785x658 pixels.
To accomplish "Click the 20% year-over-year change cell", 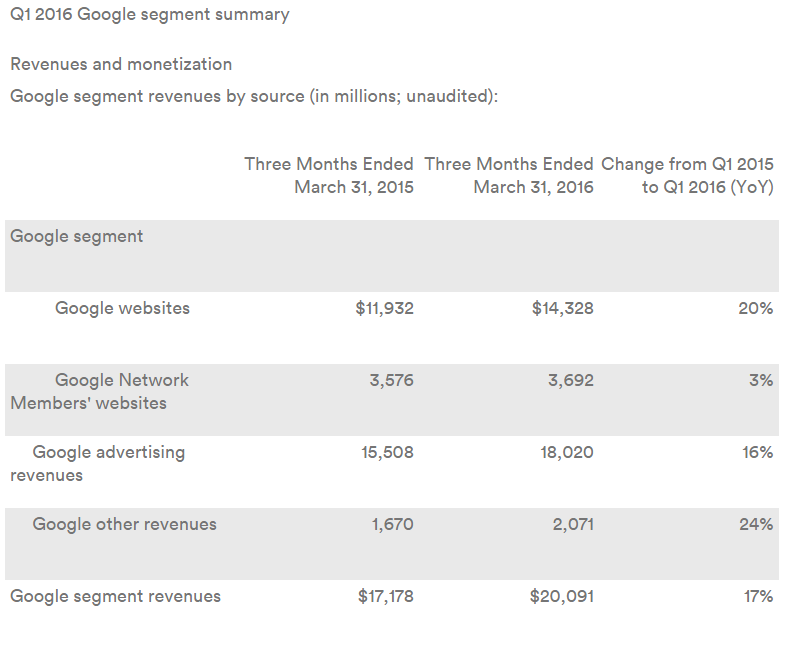I will coord(755,308).
